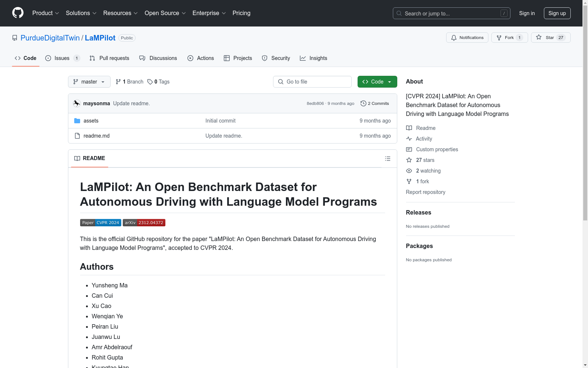
Task: View the 2 watching link
Action: click(x=423, y=171)
